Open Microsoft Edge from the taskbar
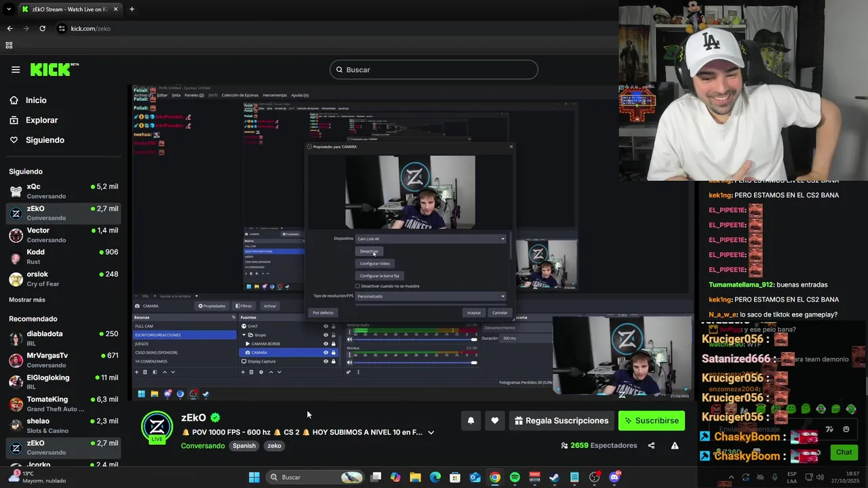 tap(435, 477)
